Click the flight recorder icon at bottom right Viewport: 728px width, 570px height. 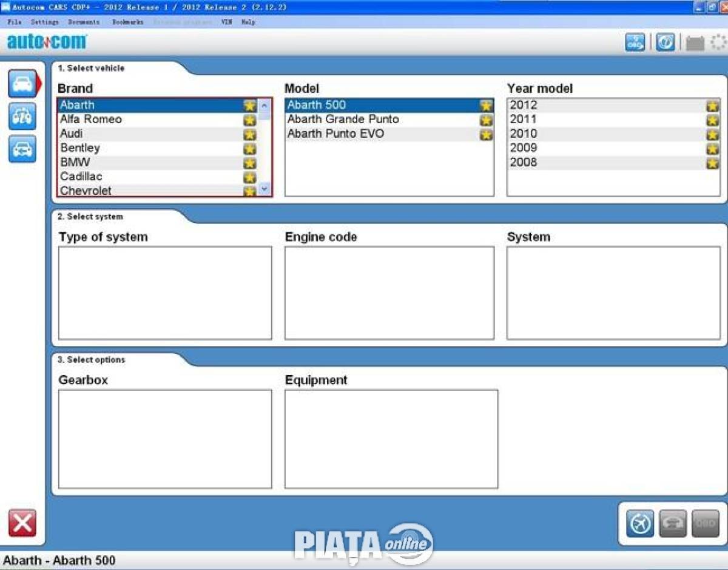point(641,523)
